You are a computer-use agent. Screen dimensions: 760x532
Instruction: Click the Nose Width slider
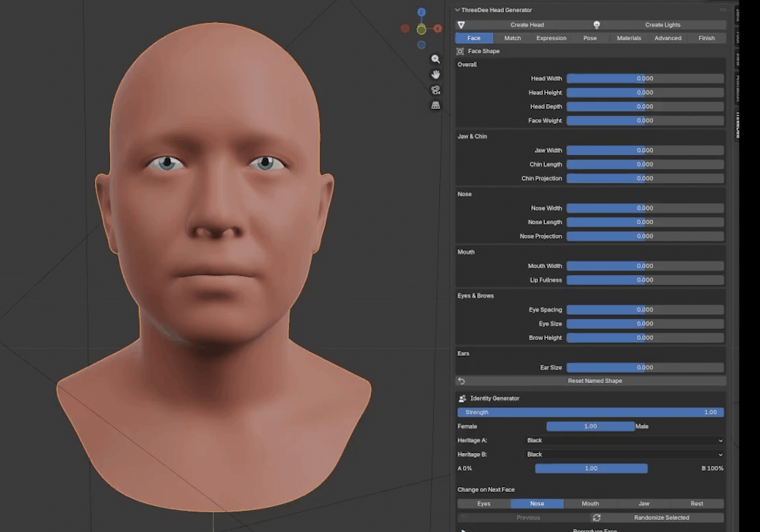coord(645,207)
